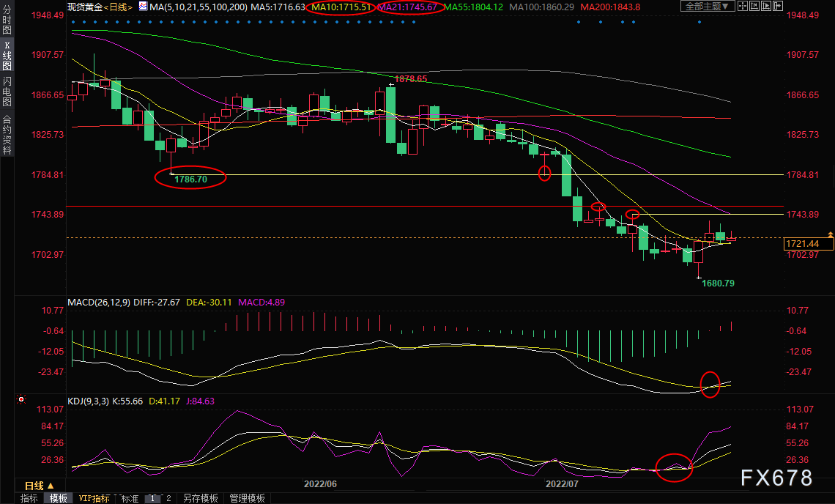The height and width of the screenshot is (504, 835).
Task: Toggle template slot 1 at bottom
Action: pyautogui.click(x=153, y=498)
